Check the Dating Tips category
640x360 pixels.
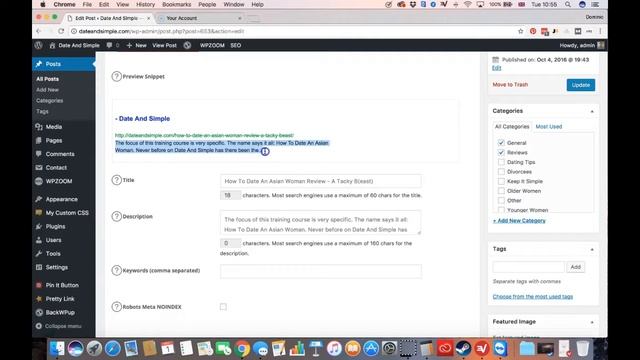(501, 162)
